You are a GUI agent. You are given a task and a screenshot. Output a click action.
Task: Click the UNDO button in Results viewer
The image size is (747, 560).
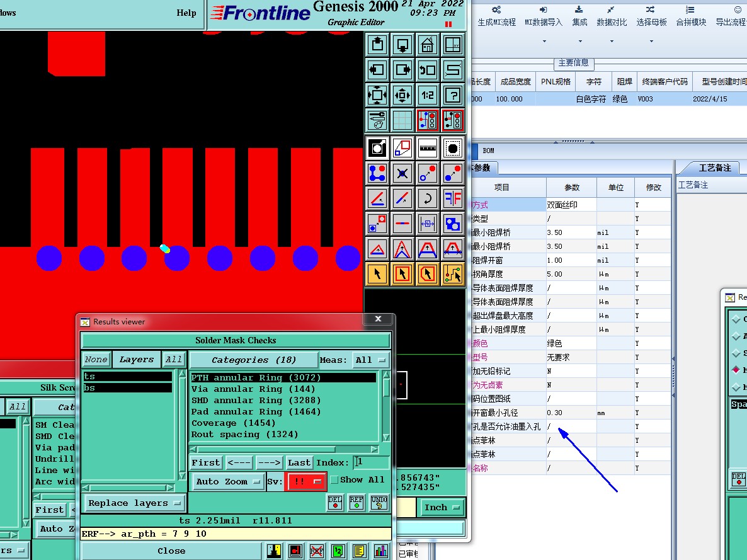pos(379,502)
